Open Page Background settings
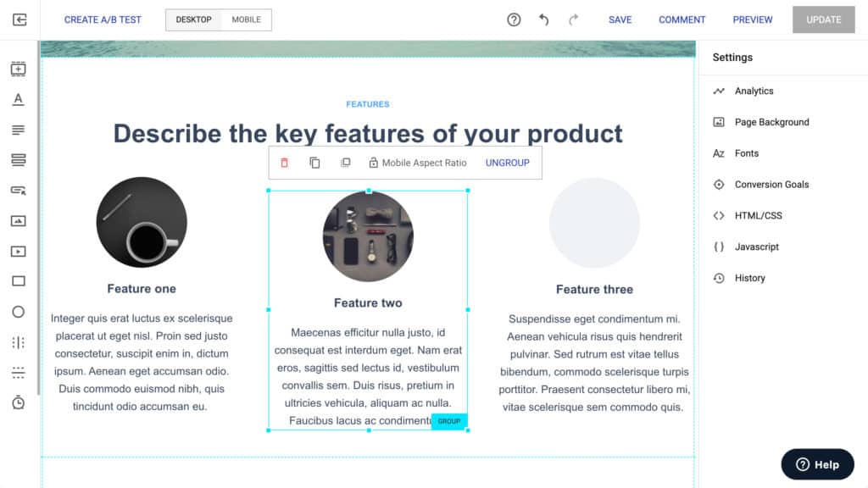Screen dimensions: 868x488 click(771, 122)
